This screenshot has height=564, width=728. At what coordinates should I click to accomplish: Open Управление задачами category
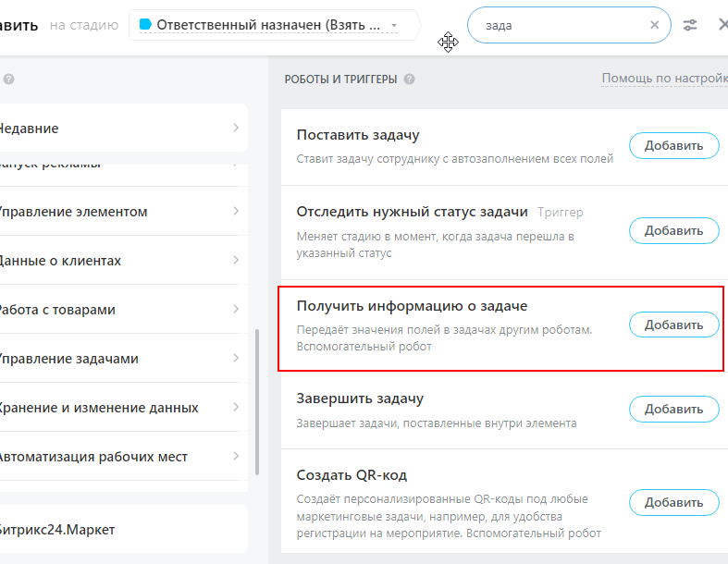120,359
